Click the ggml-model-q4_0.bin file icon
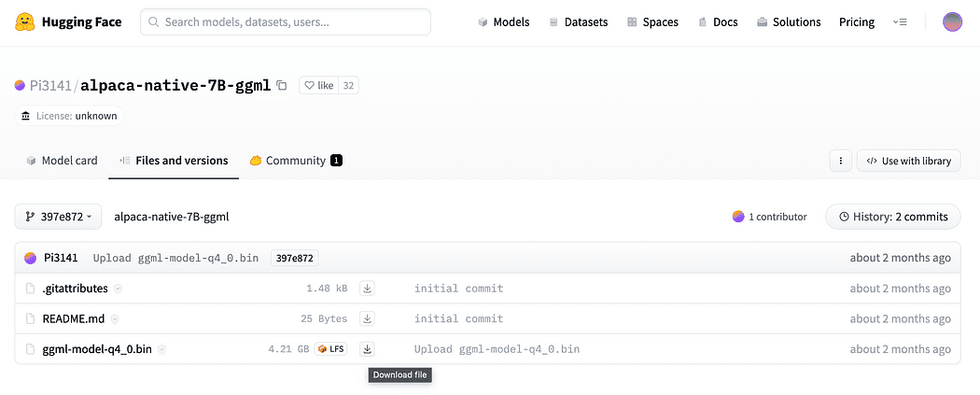This screenshot has width=980, height=395. click(x=30, y=349)
